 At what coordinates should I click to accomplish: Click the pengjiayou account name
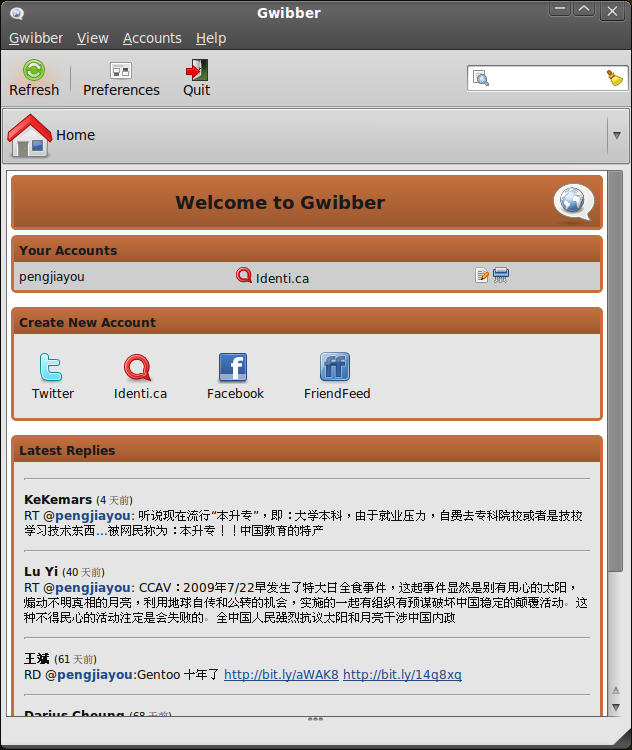52,277
